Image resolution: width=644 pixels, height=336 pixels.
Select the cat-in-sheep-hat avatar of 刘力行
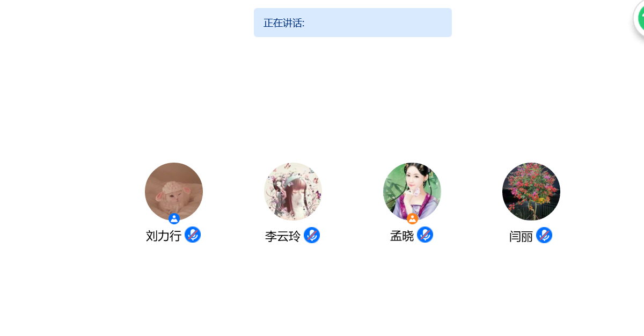pos(174,192)
